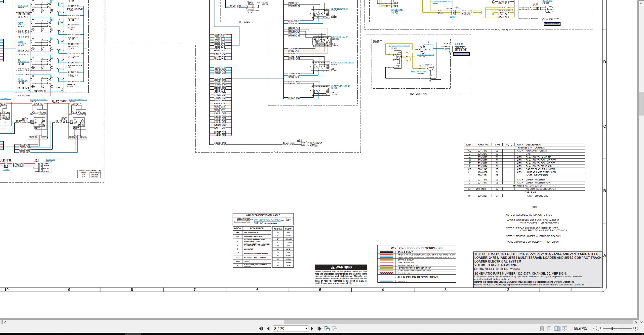This screenshot has width=644, height=335.
Task: Open the zoom percentage dropdown
Action: click(x=594, y=328)
